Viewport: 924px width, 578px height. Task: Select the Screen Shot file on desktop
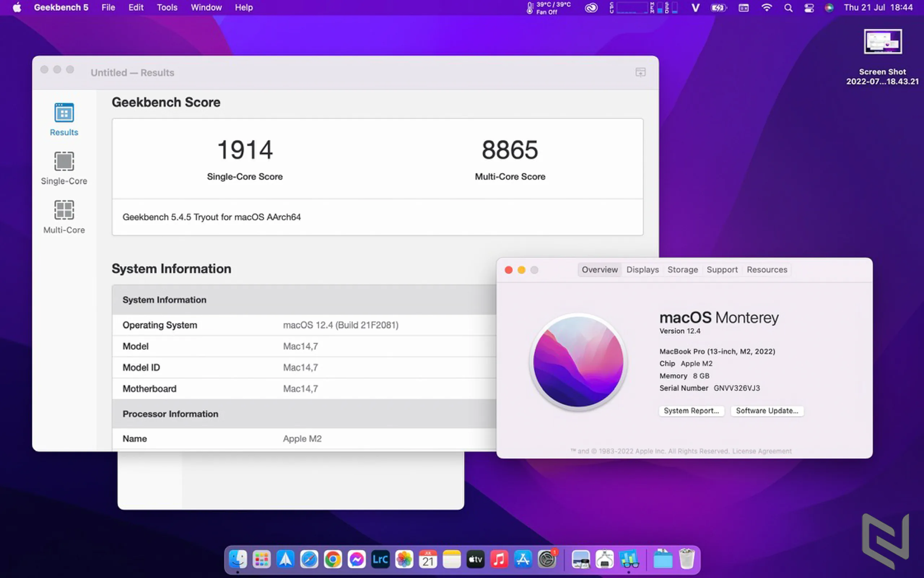pyautogui.click(x=882, y=57)
